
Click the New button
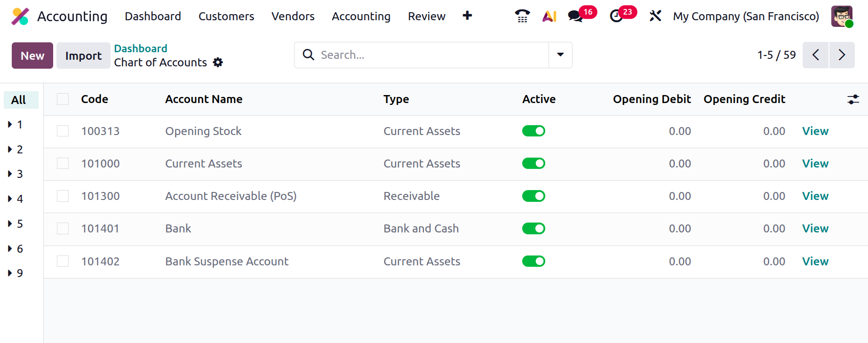[x=32, y=56]
